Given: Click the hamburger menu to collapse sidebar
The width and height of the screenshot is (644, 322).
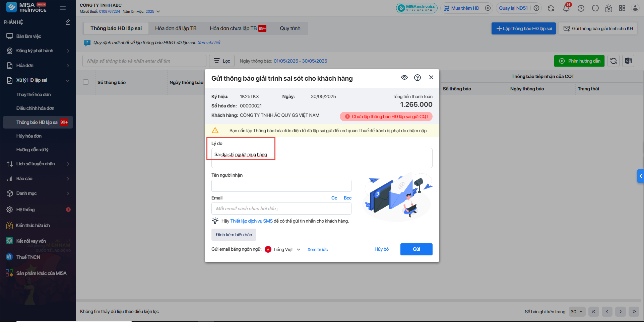Looking at the screenshot, I should tap(63, 8).
